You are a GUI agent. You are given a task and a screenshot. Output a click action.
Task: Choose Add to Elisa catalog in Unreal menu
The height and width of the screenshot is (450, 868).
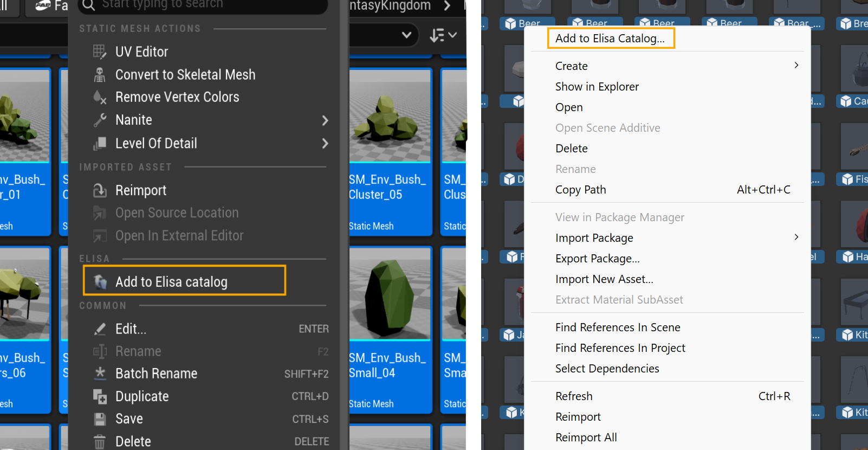[x=171, y=282]
